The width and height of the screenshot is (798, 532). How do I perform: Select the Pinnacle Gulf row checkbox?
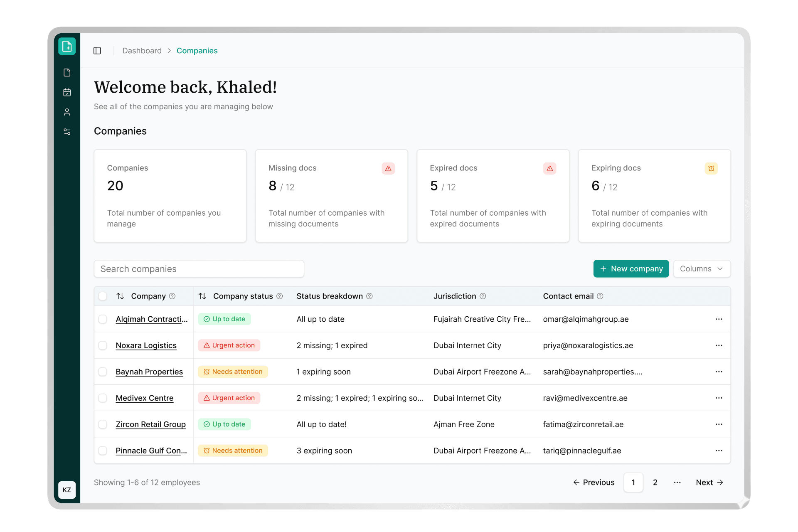(103, 451)
